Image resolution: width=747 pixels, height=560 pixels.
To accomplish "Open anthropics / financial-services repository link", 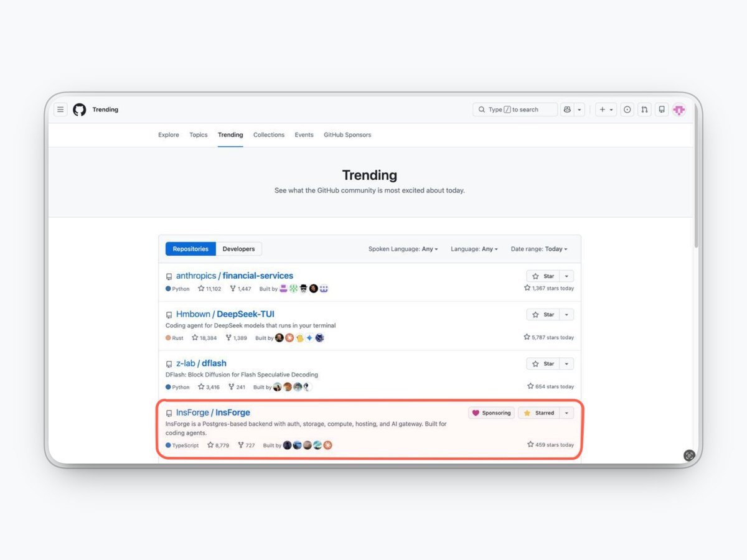I will click(235, 276).
